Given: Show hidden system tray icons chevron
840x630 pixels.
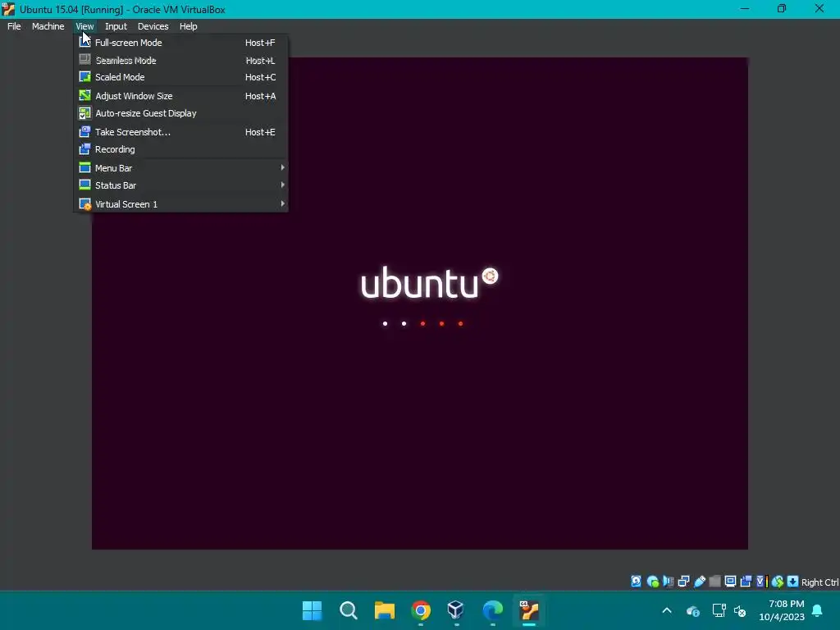Looking at the screenshot, I should pos(667,610).
